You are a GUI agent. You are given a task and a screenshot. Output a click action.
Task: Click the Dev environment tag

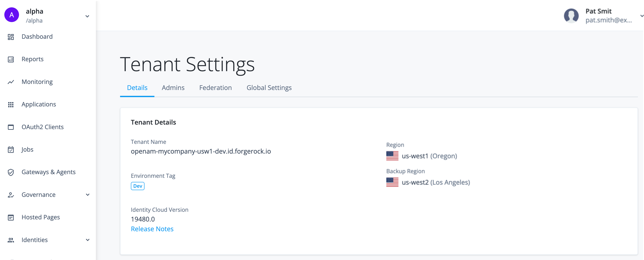tap(138, 186)
